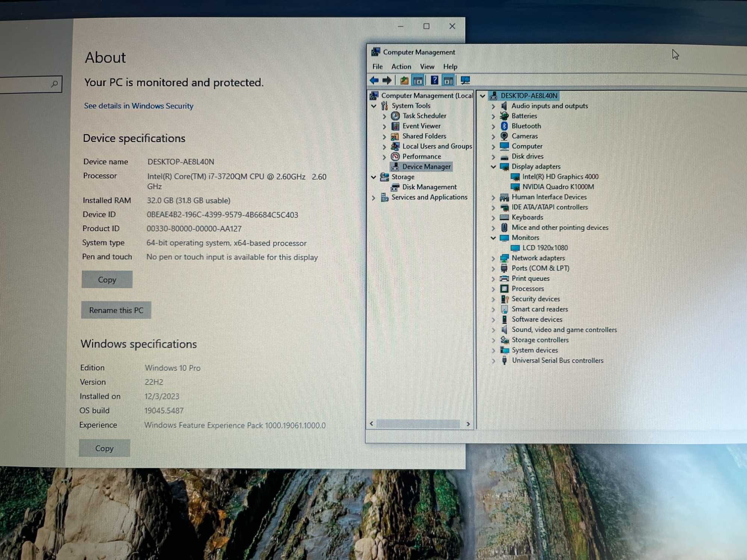Select Smart card readers entry

(540, 309)
